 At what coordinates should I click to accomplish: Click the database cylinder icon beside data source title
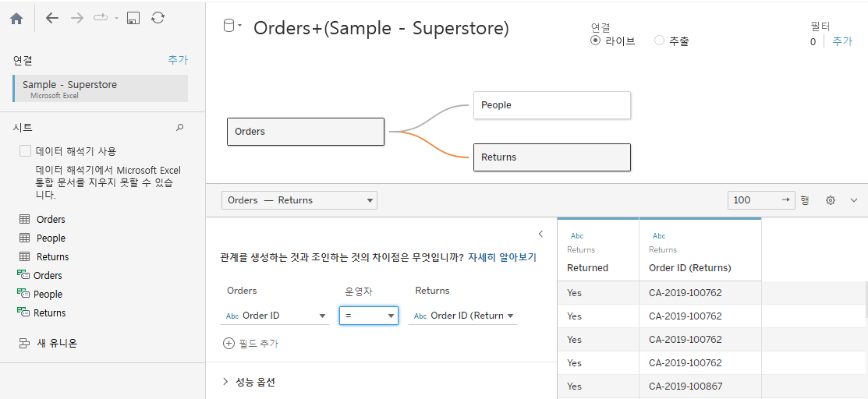tap(229, 26)
